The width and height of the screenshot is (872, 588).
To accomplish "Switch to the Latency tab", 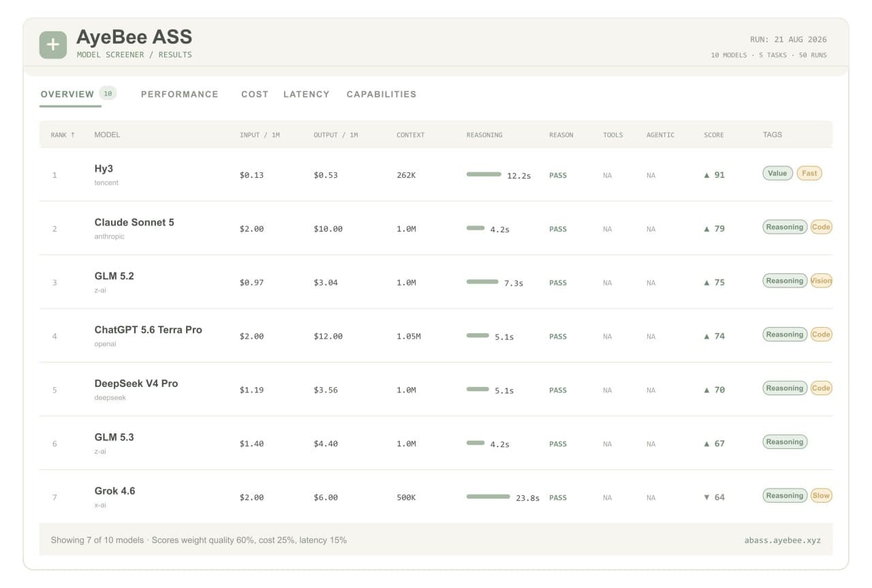I will pos(307,94).
